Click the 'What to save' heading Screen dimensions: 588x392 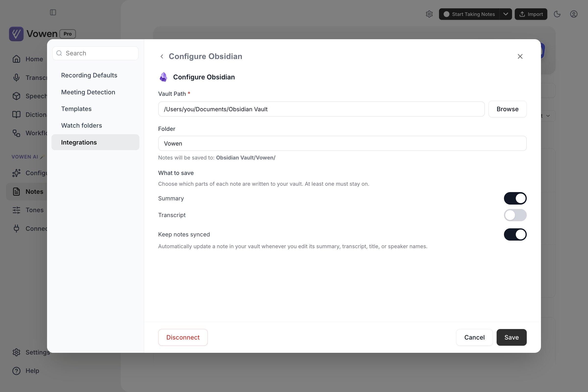[176, 173]
